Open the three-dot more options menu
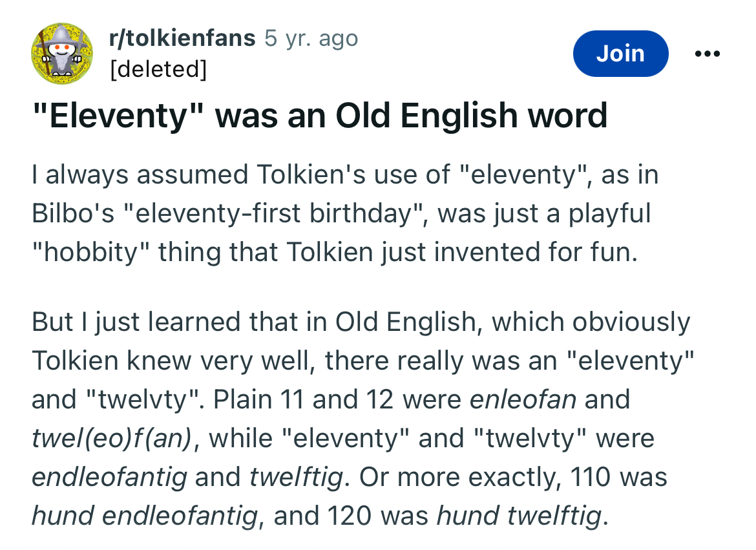The width and height of the screenshot is (756, 550). 708,54
